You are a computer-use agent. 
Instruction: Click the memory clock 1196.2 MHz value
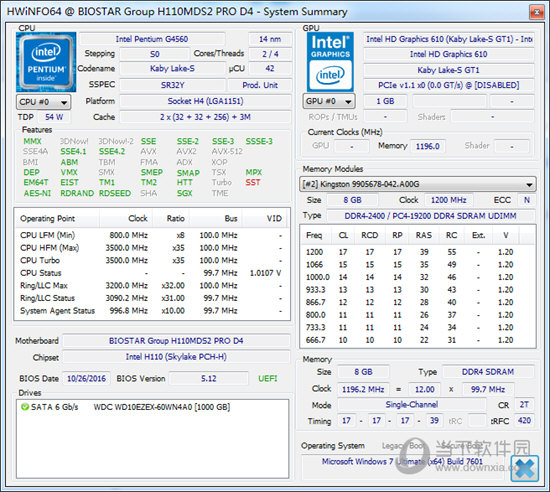[x=363, y=389]
